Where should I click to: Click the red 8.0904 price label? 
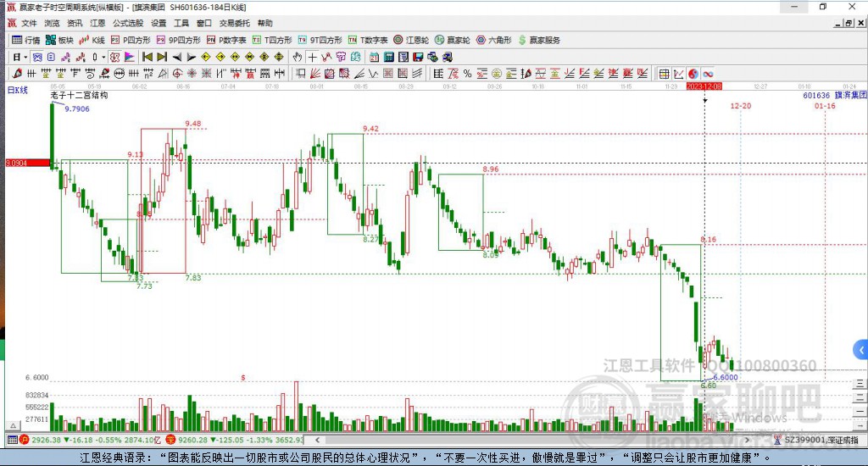tap(27, 163)
